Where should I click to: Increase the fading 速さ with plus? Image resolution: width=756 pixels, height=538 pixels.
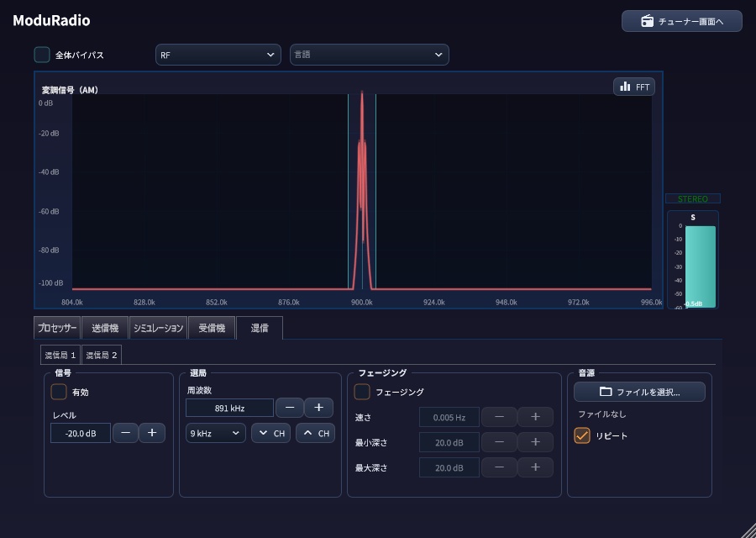coord(535,417)
